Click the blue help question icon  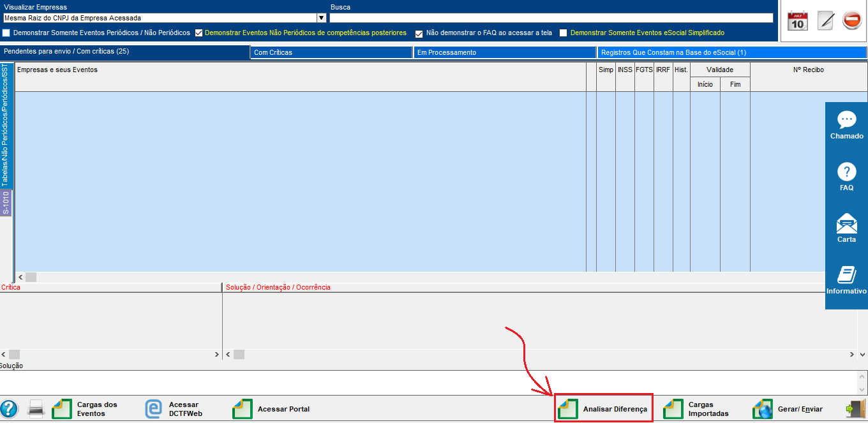coord(8,409)
